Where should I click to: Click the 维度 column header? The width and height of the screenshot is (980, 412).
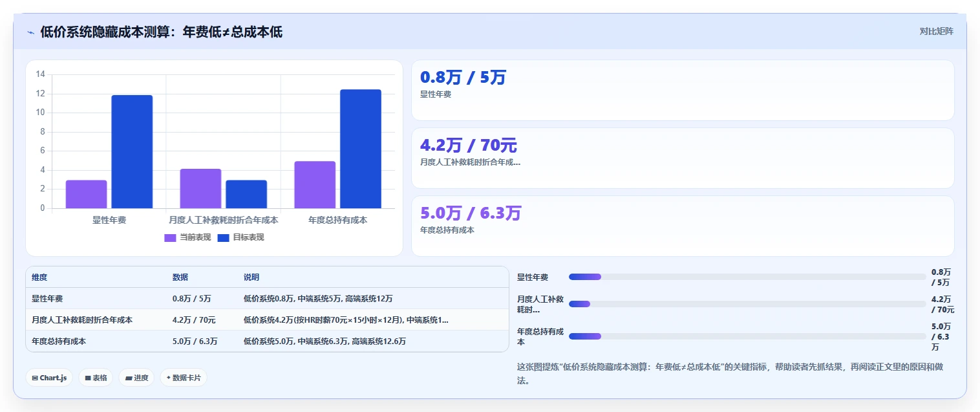[39, 277]
